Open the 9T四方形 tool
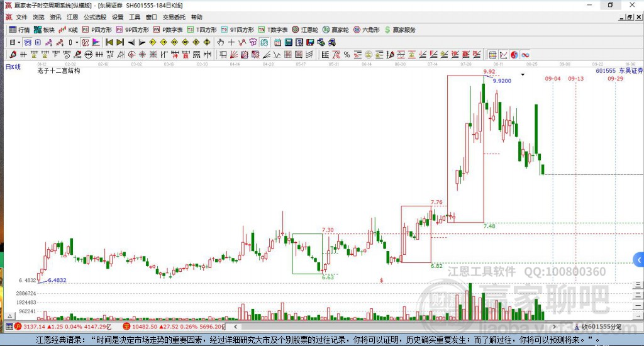Screen dimensions: 644x346 click(237, 30)
